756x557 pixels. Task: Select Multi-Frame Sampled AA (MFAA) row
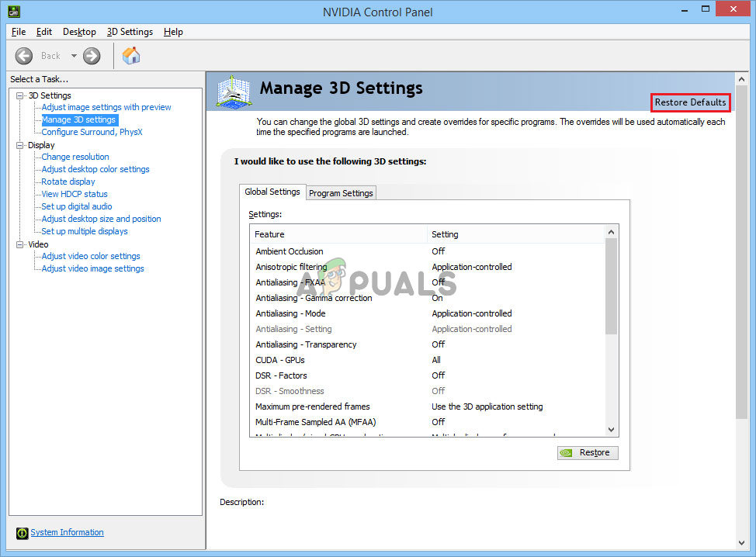pos(427,421)
